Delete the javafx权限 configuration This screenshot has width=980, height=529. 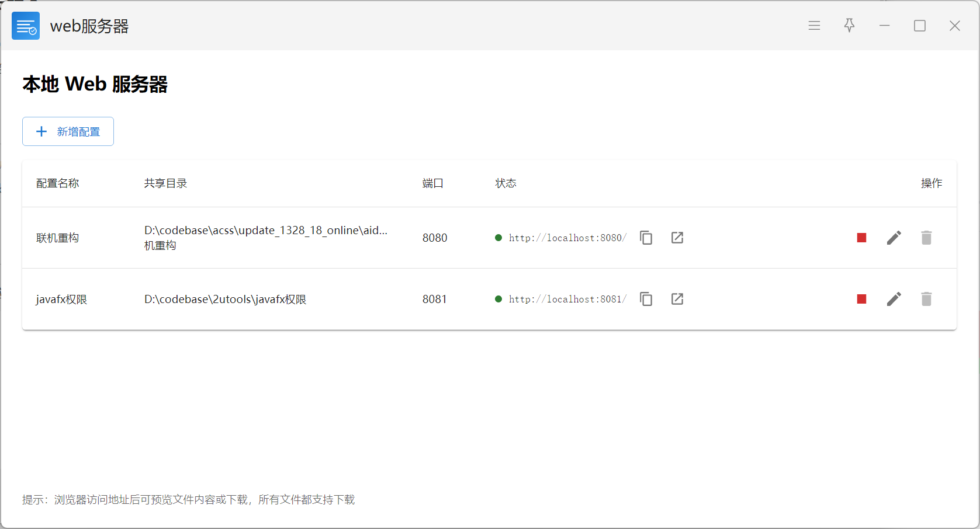pyautogui.click(x=926, y=299)
